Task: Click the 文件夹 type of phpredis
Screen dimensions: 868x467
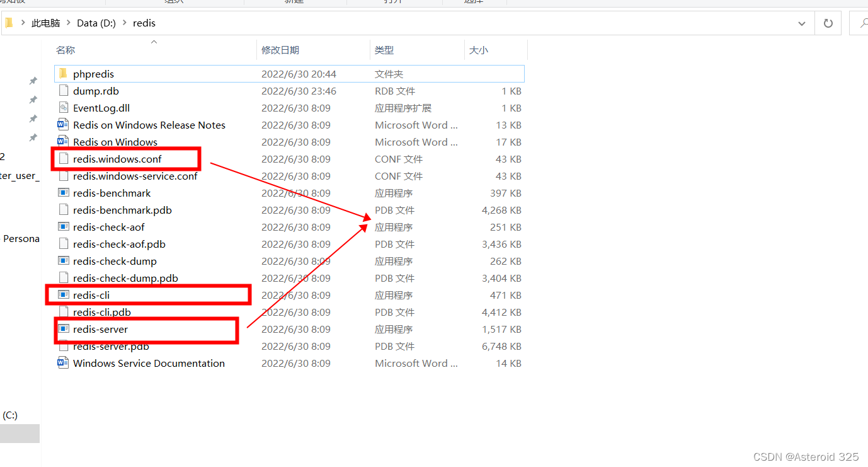Action: (389, 74)
